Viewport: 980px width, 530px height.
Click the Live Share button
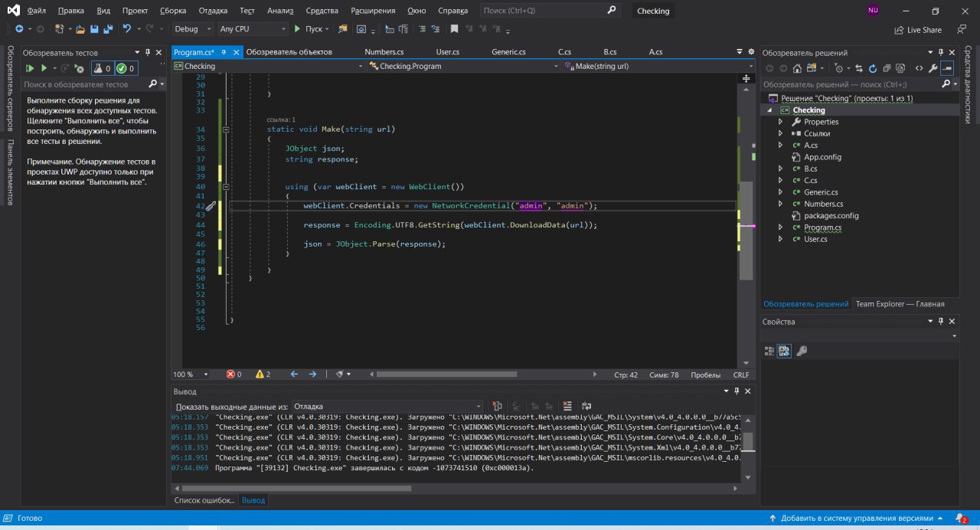point(917,30)
